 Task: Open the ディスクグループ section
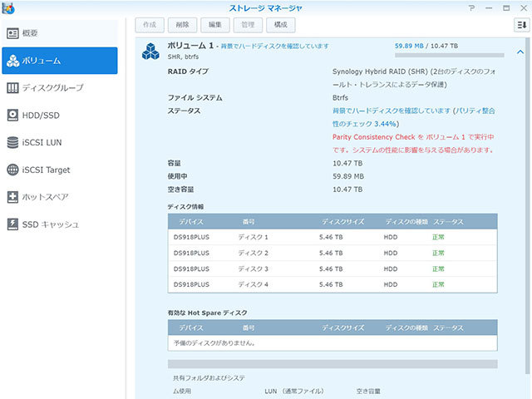pyautogui.click(x=60, y=88)
